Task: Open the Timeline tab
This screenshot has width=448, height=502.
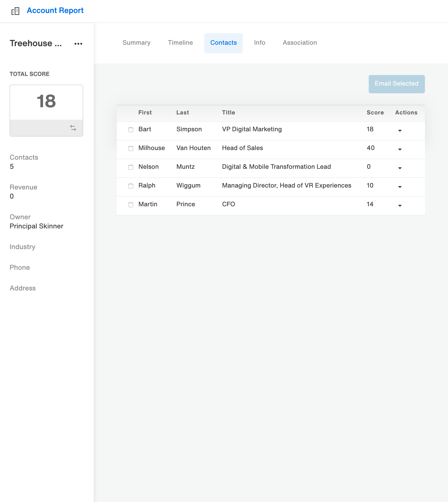Action: click(180, 43)
